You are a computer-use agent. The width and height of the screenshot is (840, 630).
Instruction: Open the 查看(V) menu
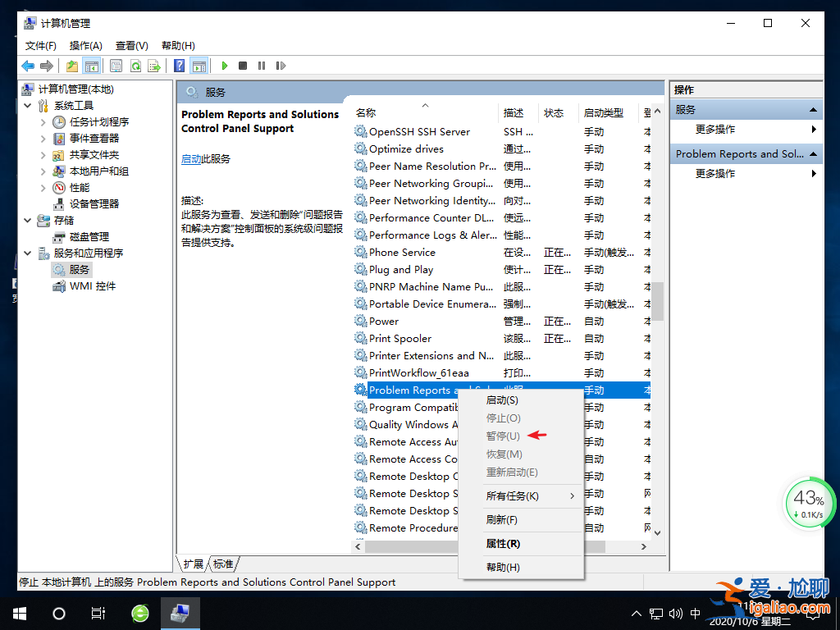pos(131,46)
